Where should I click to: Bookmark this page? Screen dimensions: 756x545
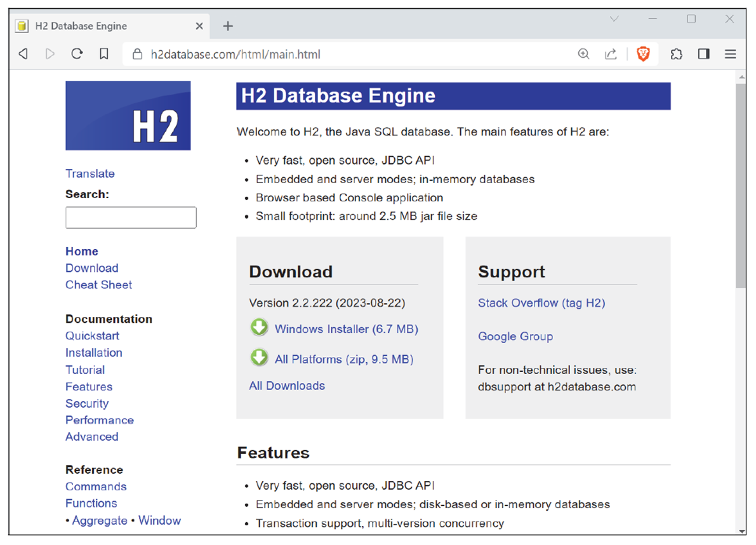point(103,54)
